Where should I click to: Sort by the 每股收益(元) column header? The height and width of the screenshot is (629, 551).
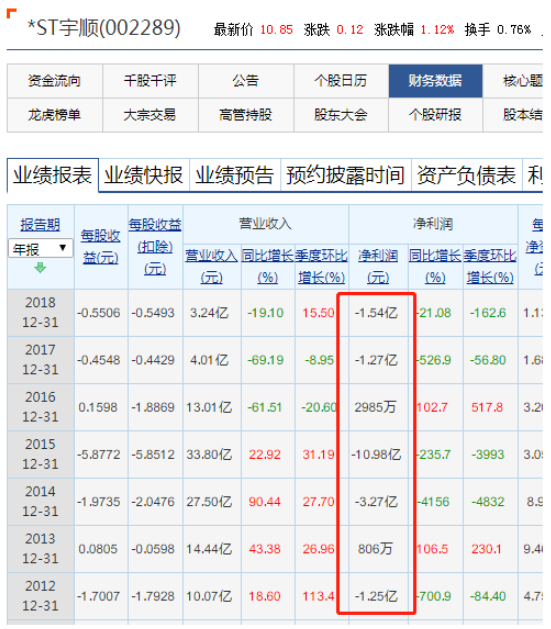point(101,246)
